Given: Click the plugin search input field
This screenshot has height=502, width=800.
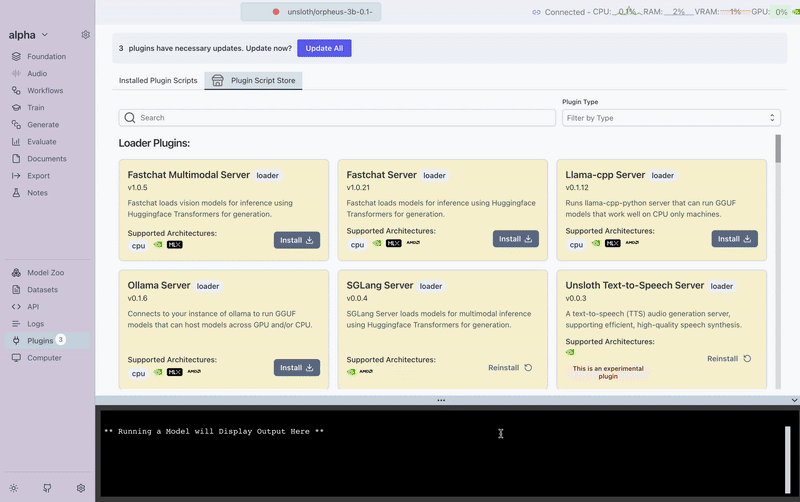Looking at the screenshot, I should (337, 118).
